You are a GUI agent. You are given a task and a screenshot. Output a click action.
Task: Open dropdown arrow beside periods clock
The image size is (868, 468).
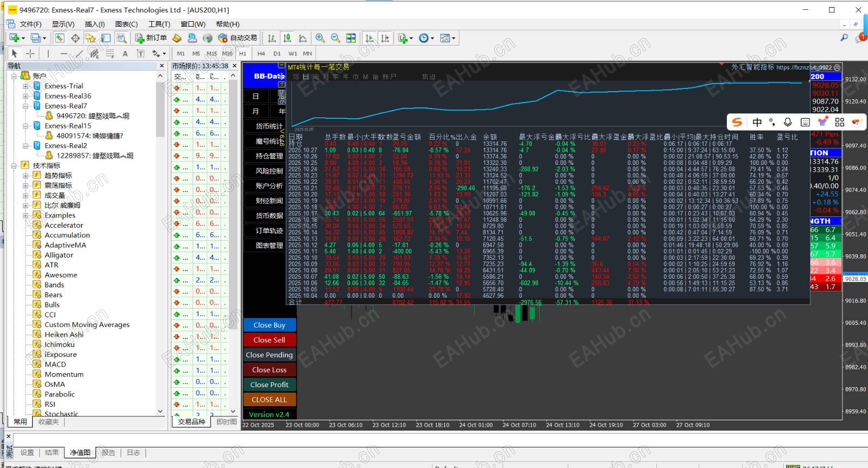[432, 38]
